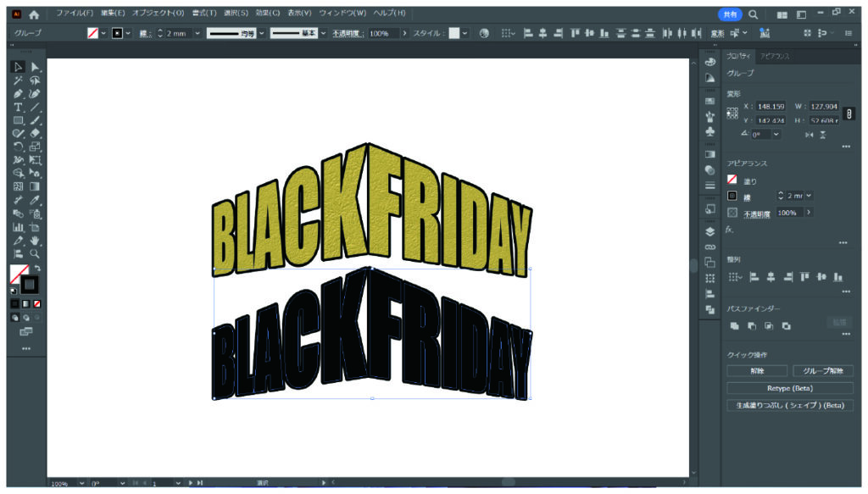Image resolution: width=868 pixels, height=494 pixels.
Task: Click the 不透明度 link in the control bar
Action: [x=348, y=33]
